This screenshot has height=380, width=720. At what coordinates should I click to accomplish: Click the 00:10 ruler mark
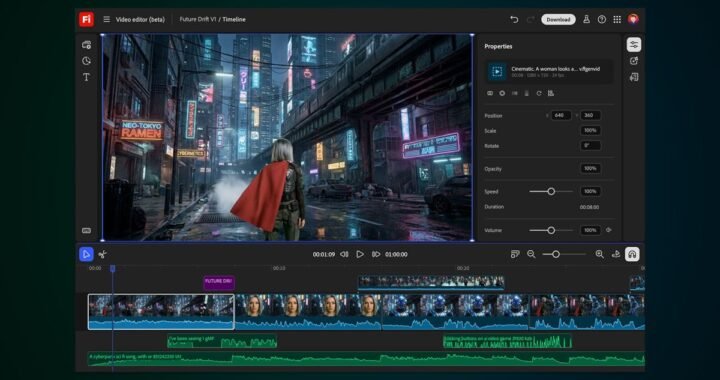(279, 268)
